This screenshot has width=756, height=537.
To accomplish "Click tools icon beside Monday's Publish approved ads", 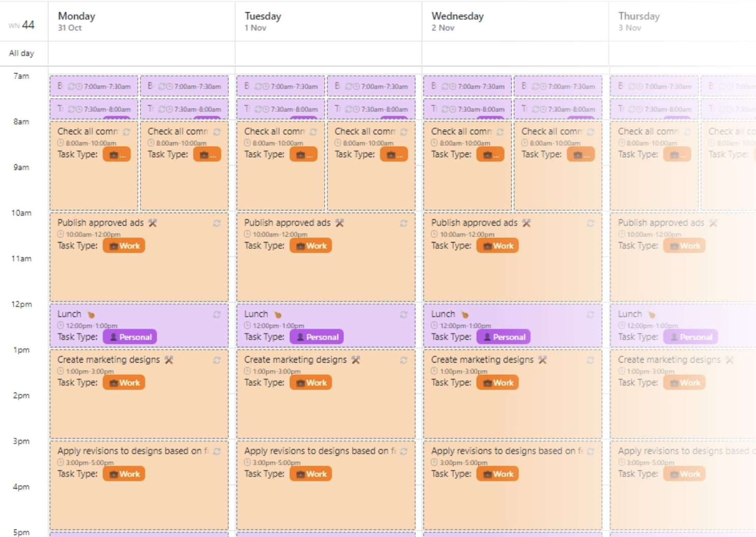I will tap(153, 223).
